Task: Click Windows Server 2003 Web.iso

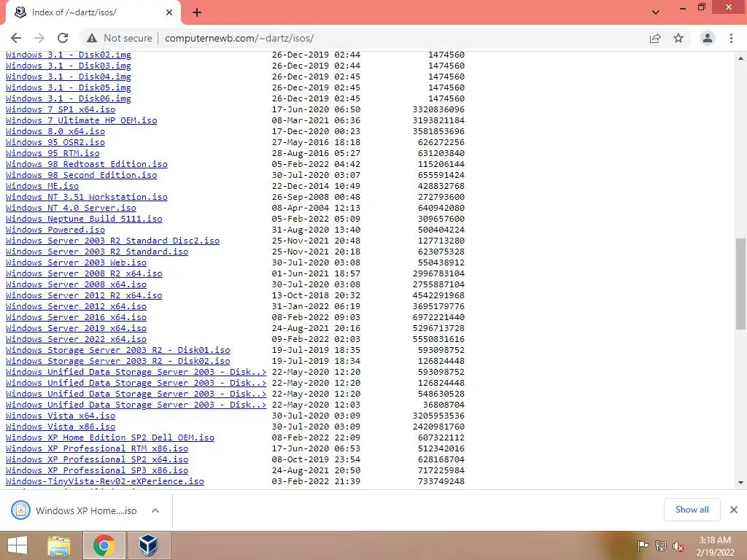Action: (76, 262)
